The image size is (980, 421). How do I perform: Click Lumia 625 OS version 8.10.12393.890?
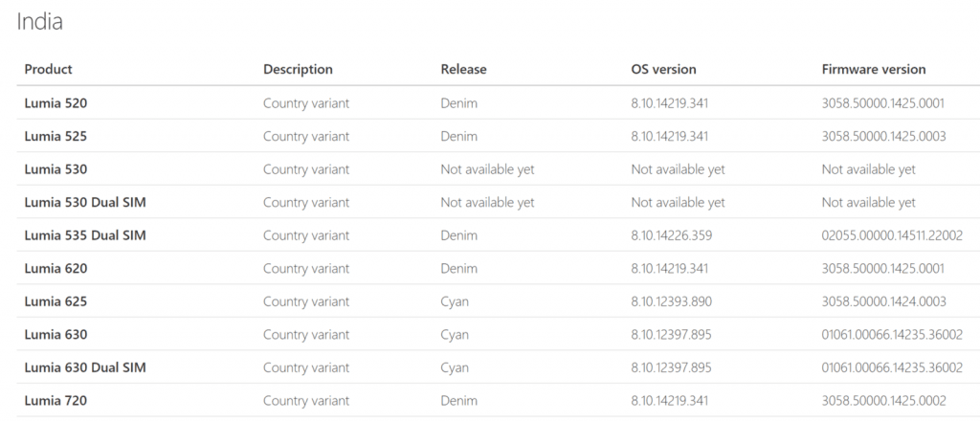tap(671, 301)
